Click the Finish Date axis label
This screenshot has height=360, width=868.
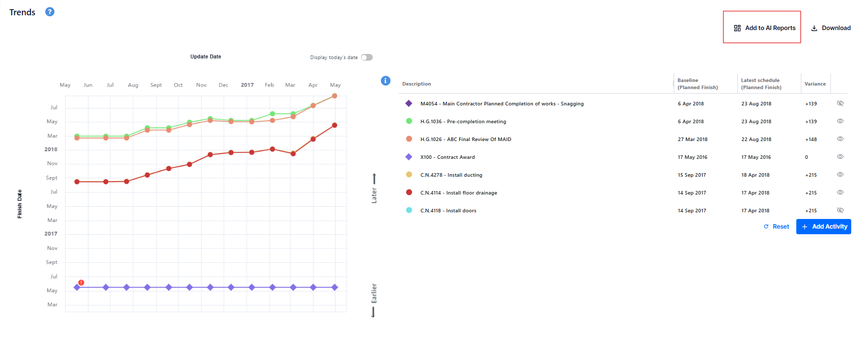[20, 204]
